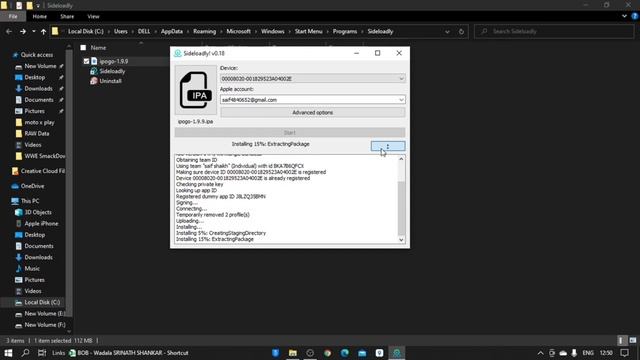Select the Uninstall shortcut in file list
The image size is (640, 360).
110,81
